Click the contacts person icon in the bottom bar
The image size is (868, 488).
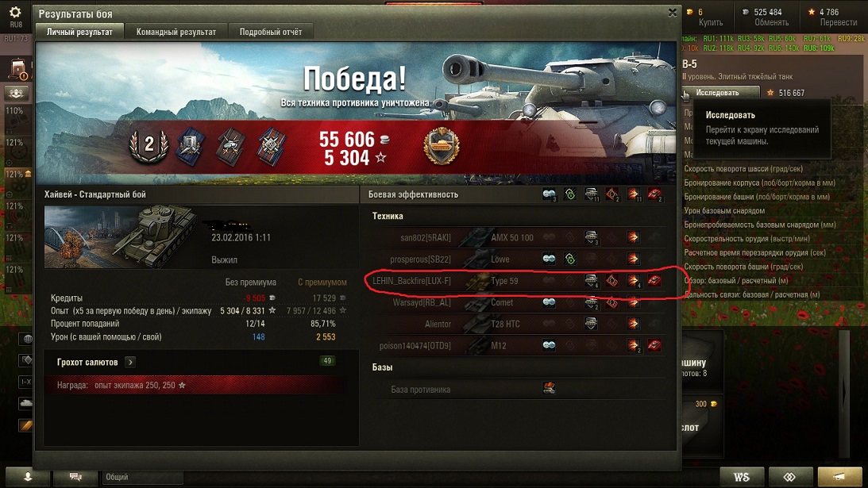click(28, 476)
